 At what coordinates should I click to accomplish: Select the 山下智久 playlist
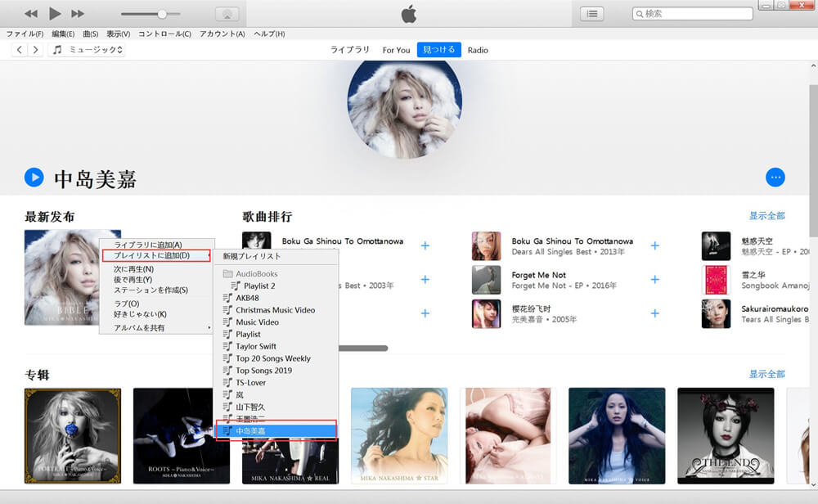(276, 407)
